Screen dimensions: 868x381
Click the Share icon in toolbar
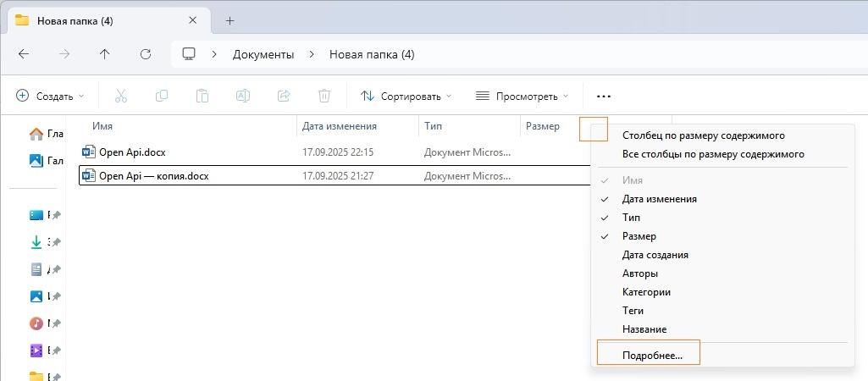click(284, 96)
